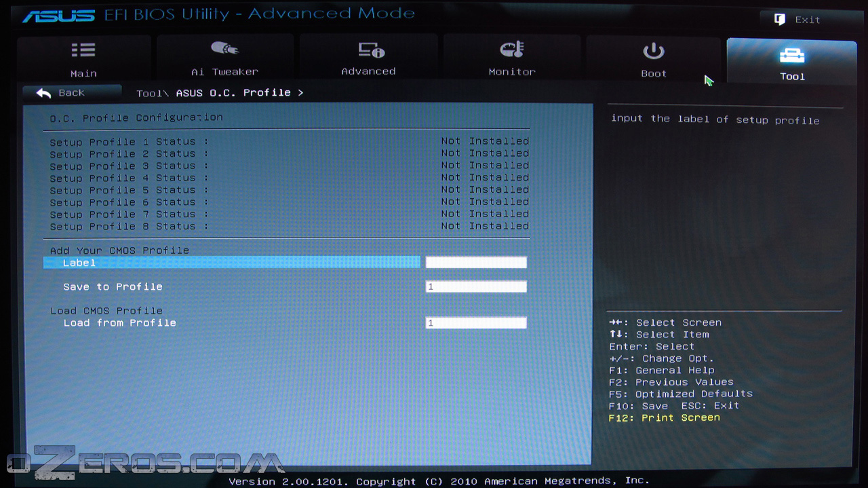
Task: Open the Boot tab
Action: pos(654,60)
